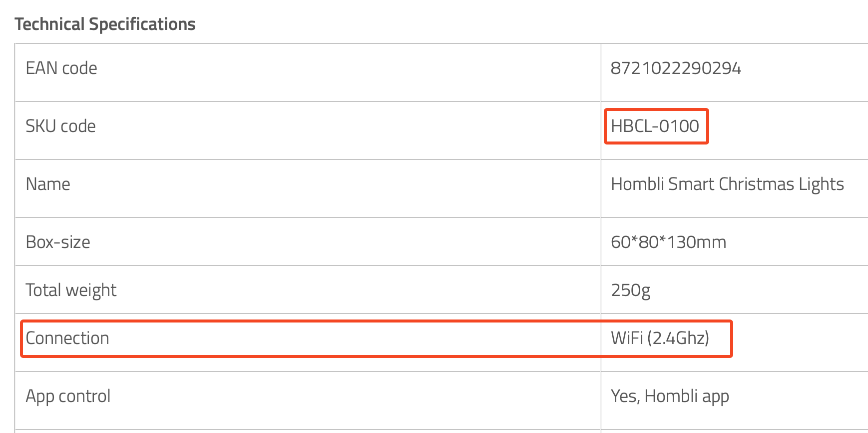Click the WiFi (2.4Ghz) connection value
This screenshot has width=868, height=433.
click(660, 338)
